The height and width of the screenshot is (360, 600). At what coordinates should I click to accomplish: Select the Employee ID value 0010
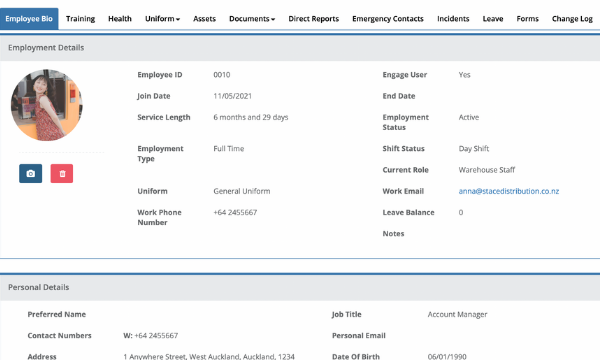click(222, 75)
